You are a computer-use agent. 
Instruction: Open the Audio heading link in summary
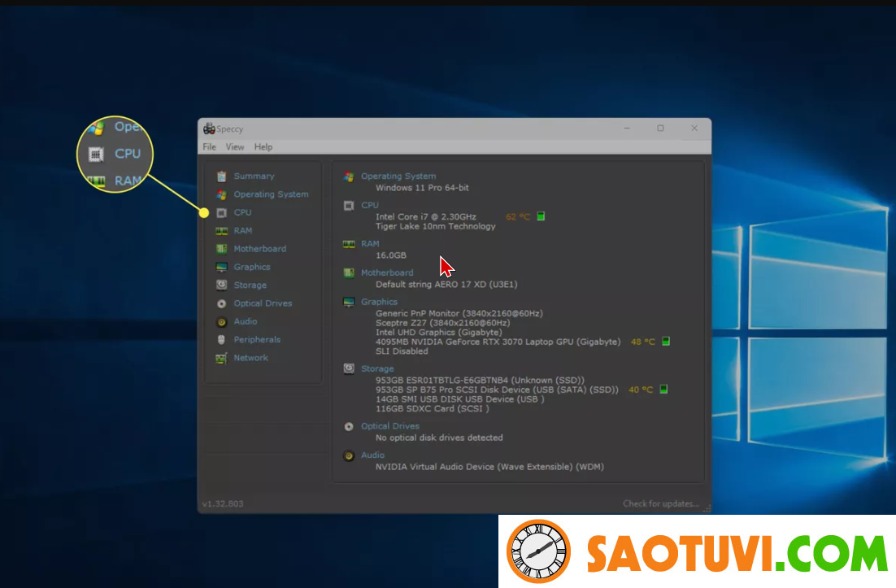click(x=372, y=455)
